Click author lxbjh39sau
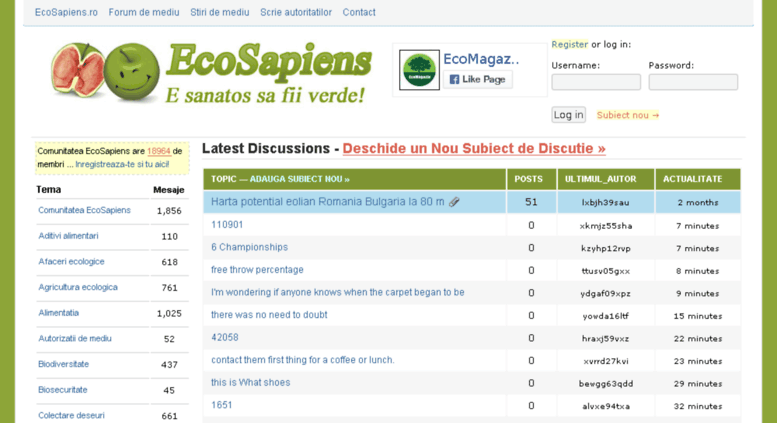The width and height of the screenshot is (777, 423). (606, 203)
